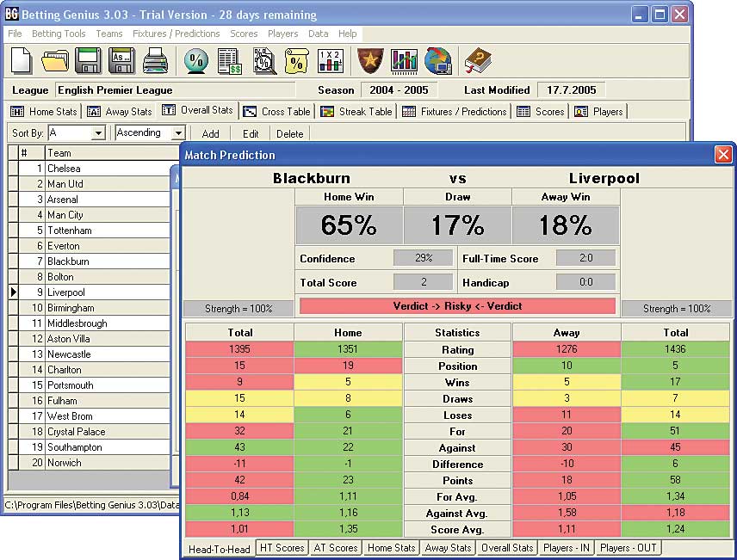Click the red Verdict Risky bar
This screenshot has height=560, width=737.
click(457, 306)
